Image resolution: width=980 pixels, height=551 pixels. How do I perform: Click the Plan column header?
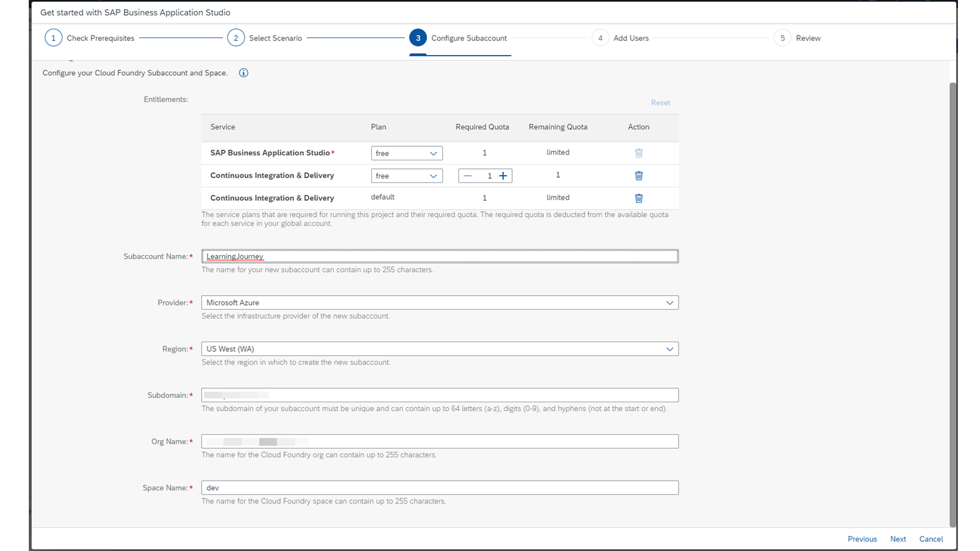tap(379, 127)
